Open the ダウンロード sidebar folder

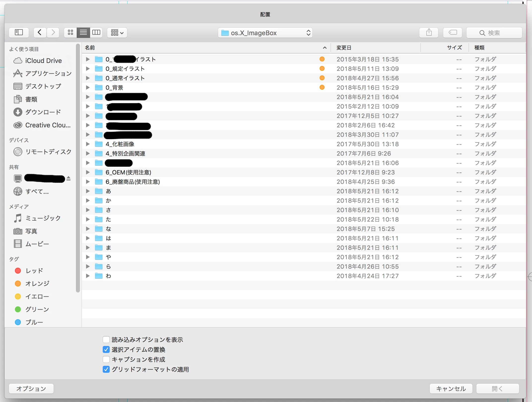pos(43,112)
